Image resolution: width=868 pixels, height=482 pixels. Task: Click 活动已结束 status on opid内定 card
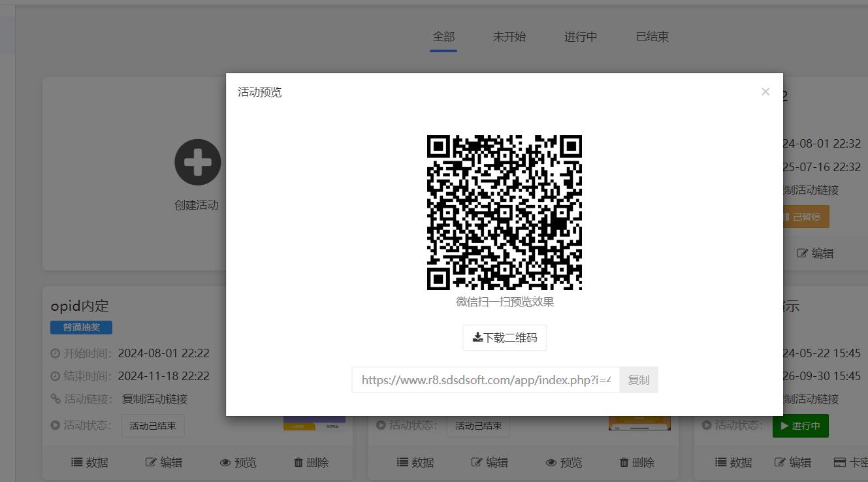point(153,426)
